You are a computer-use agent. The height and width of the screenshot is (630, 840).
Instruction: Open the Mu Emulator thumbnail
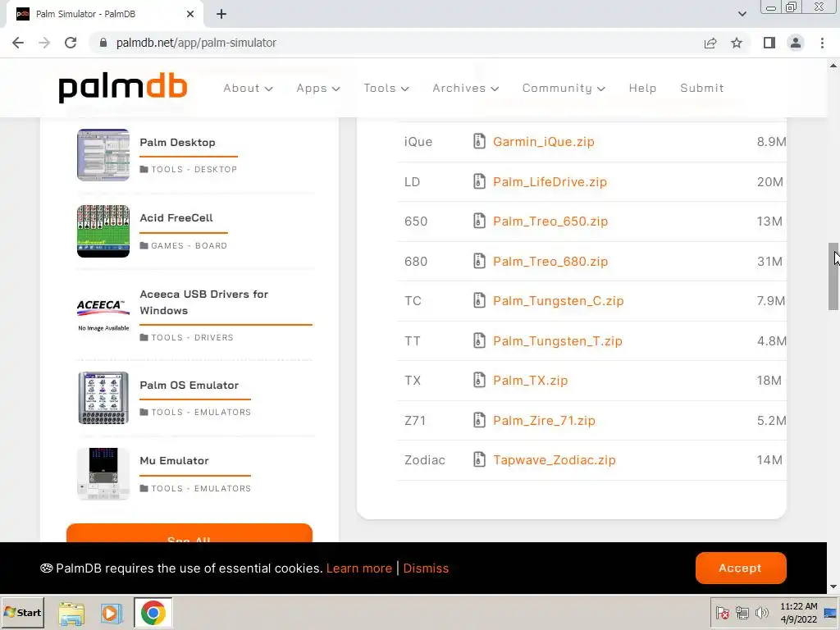click(103, 473)
